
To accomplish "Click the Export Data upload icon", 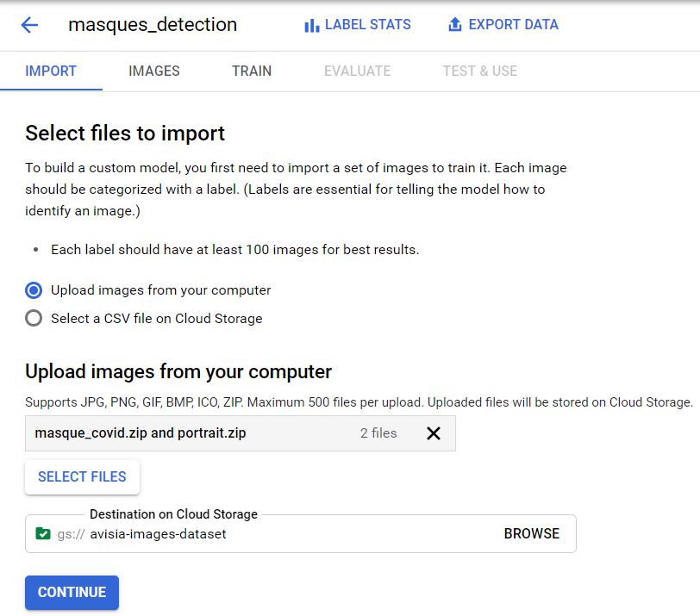I will pyautogui.click(x=455, y=25).
